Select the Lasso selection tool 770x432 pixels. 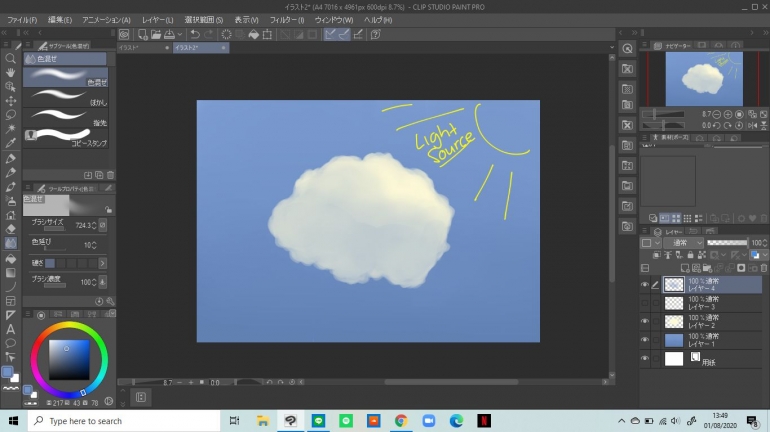point(10,115)
